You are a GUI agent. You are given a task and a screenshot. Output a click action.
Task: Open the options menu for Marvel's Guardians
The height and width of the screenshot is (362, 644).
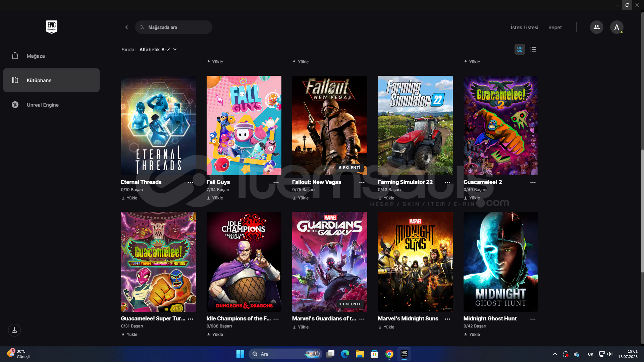(362, 319)
